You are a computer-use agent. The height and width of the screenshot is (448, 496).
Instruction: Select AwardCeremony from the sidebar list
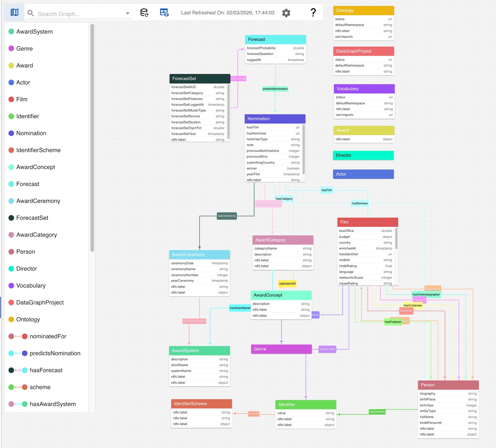click(38, 201)
